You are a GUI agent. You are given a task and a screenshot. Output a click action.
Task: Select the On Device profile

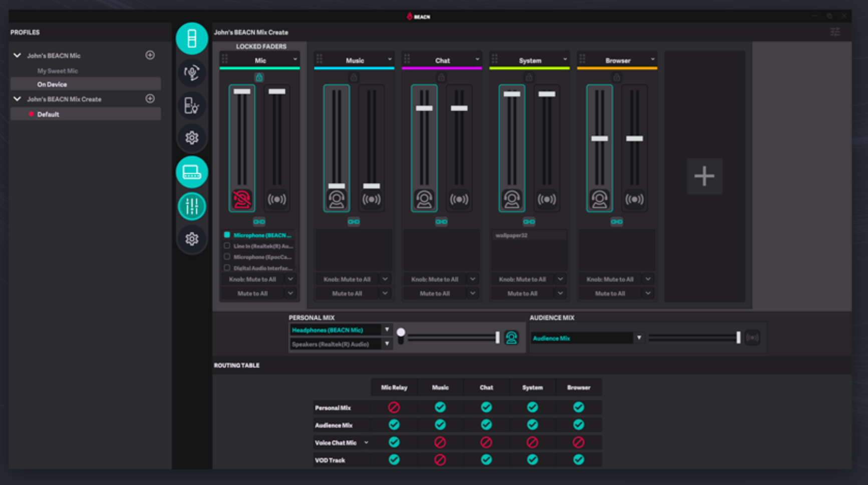pos(86,84)
